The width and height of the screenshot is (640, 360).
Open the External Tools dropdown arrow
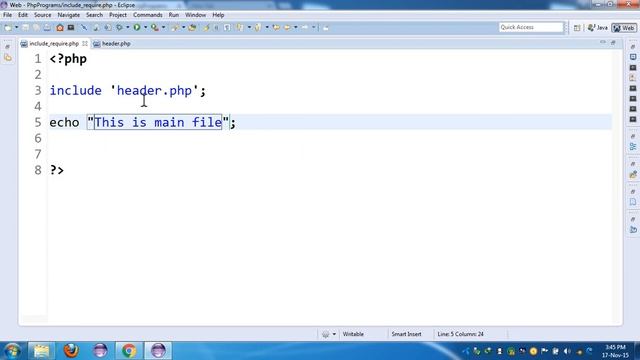163,27
